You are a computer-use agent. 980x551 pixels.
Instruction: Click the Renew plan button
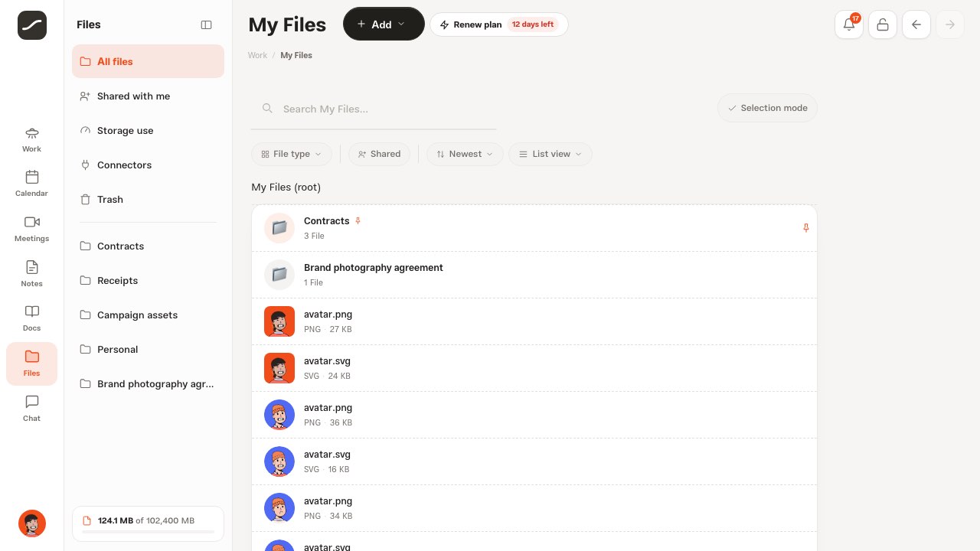498,24
